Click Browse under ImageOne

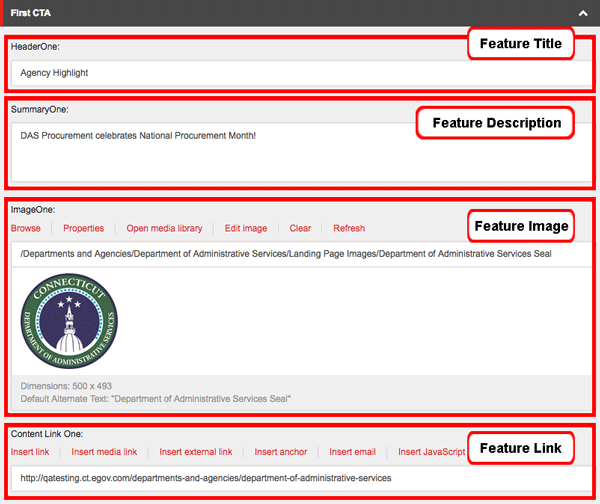[26, 228]
